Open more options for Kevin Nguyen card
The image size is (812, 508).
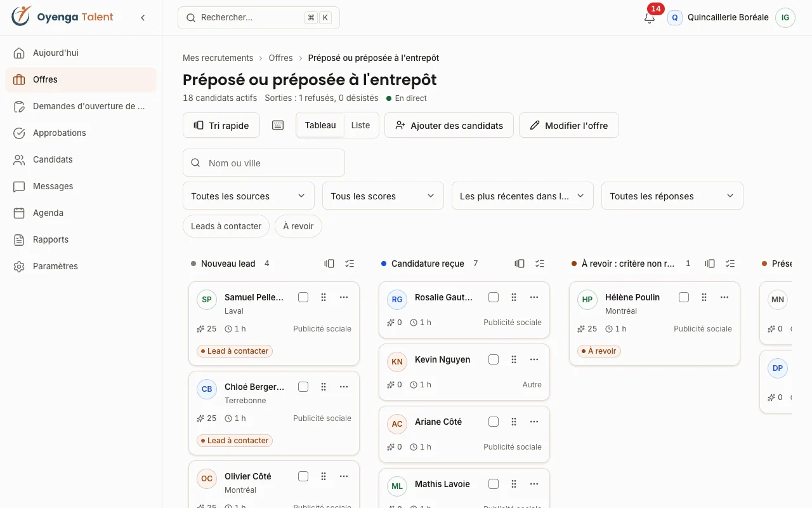tap(534, 359)
